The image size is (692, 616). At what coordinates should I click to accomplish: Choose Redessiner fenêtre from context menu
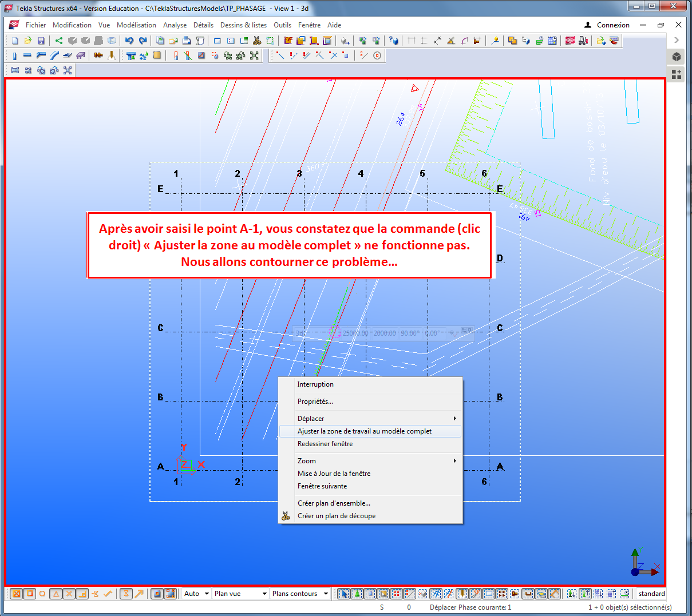pyautogui.click(x=370, y=444)
